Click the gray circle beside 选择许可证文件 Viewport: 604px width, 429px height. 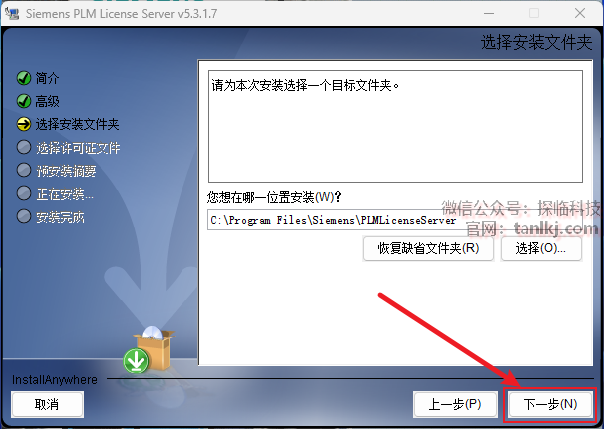click(24, 147)
